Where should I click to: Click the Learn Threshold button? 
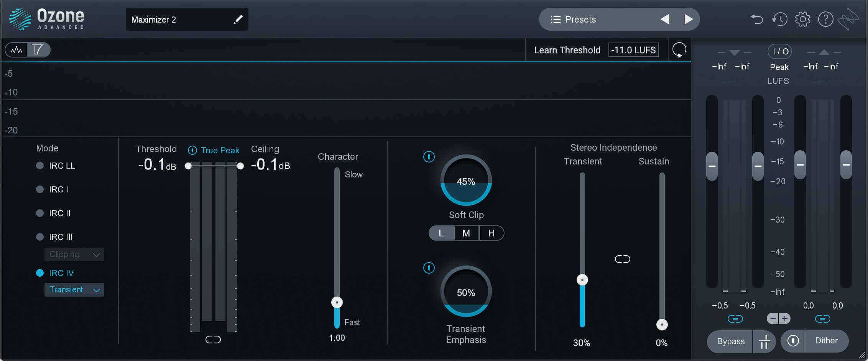point(567,50)
